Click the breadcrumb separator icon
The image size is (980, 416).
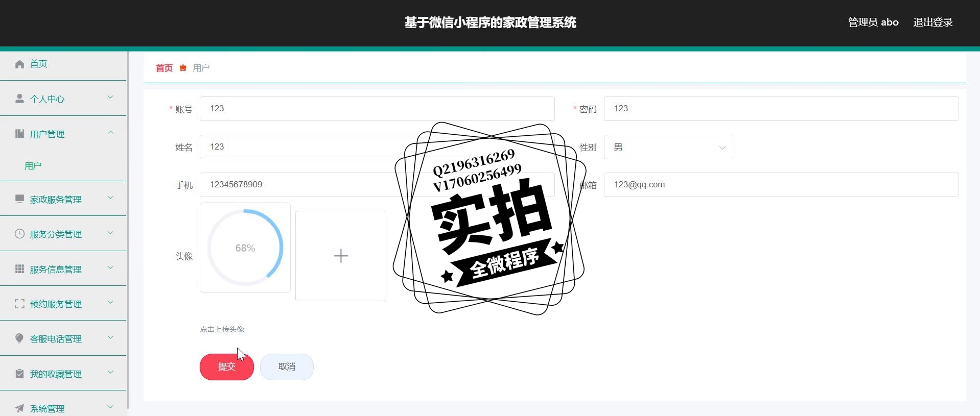(183, 68)
